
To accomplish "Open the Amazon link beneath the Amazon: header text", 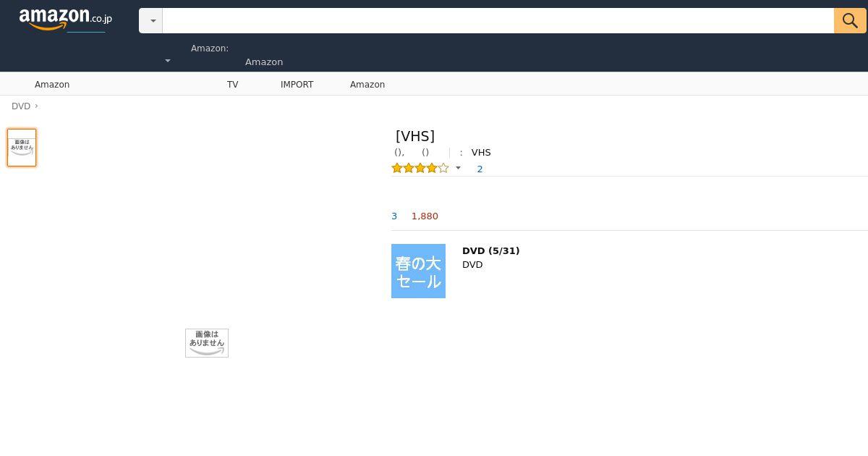I will coord(264,62).
